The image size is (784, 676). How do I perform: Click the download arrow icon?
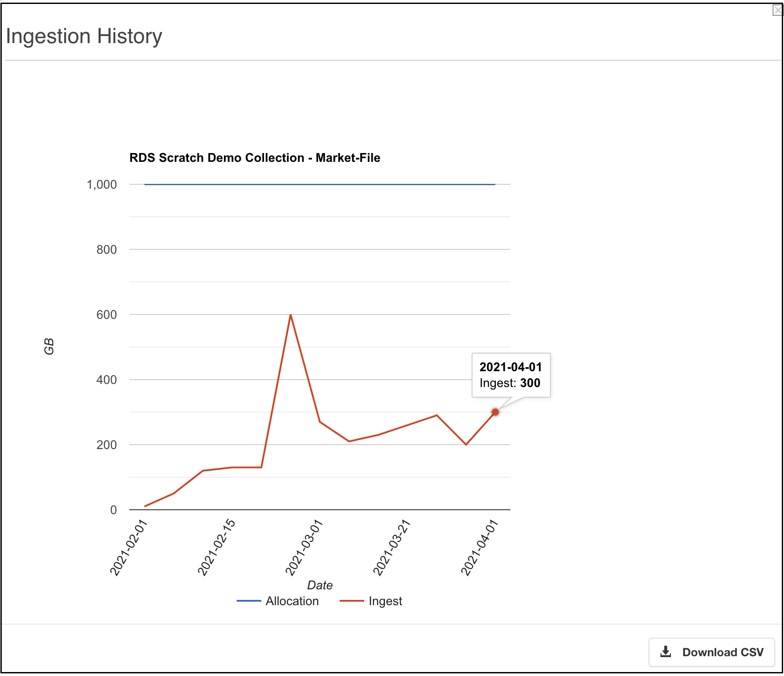(x=666, y=652)
